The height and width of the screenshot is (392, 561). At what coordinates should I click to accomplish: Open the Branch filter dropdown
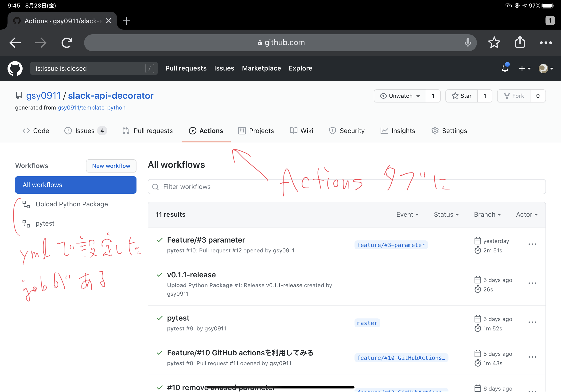point(487,214)
